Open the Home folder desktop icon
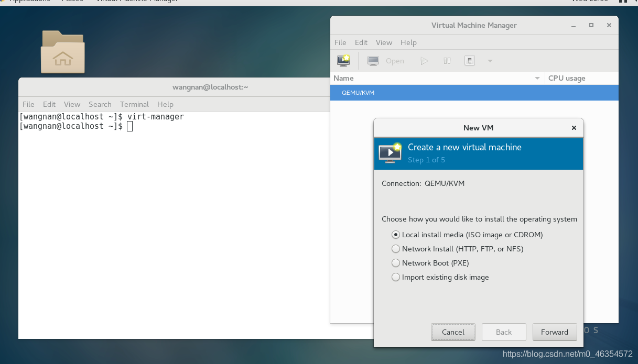 pyautogui.click(x=63, y=52)
